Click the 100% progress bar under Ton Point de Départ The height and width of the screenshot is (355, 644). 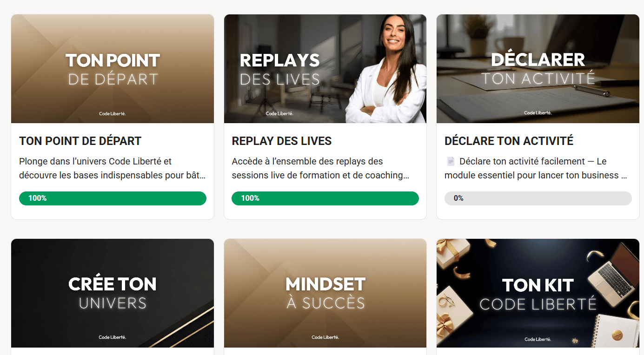point(113,198)
